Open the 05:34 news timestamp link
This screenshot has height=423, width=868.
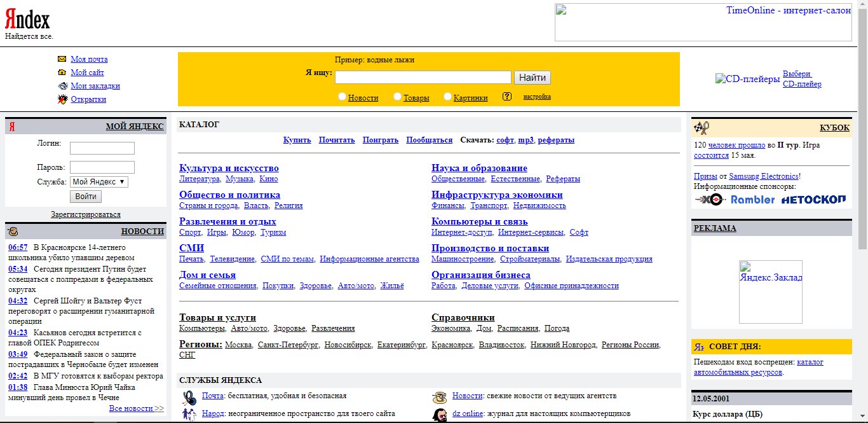(18, 269)
